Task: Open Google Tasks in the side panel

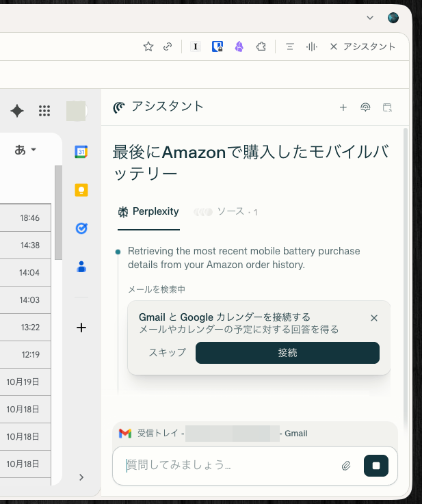Action: point(81,228)
